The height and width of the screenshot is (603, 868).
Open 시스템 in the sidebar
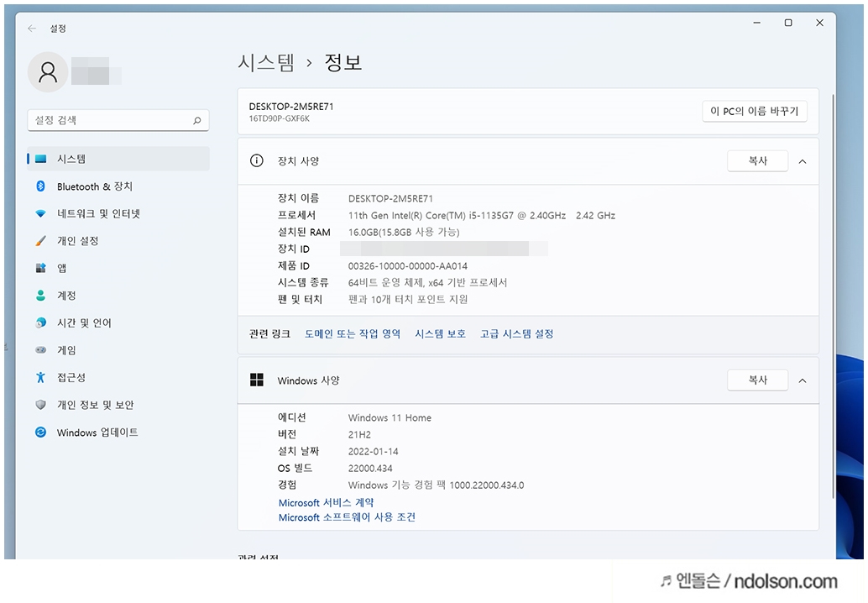tap(118, 159)
